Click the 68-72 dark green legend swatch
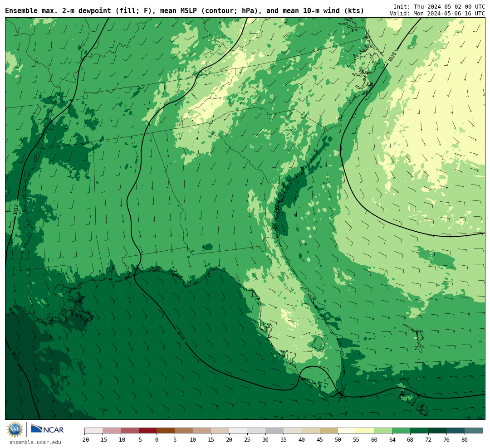The width and height of the screenshot is (490, 448). pyautogui.click(x=419, y=431)
